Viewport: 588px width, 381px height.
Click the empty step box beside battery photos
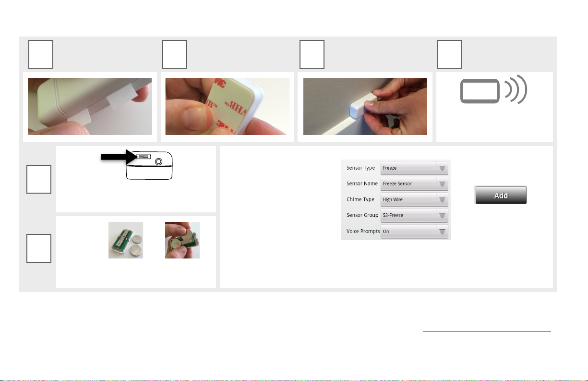[x=39, y=248]
